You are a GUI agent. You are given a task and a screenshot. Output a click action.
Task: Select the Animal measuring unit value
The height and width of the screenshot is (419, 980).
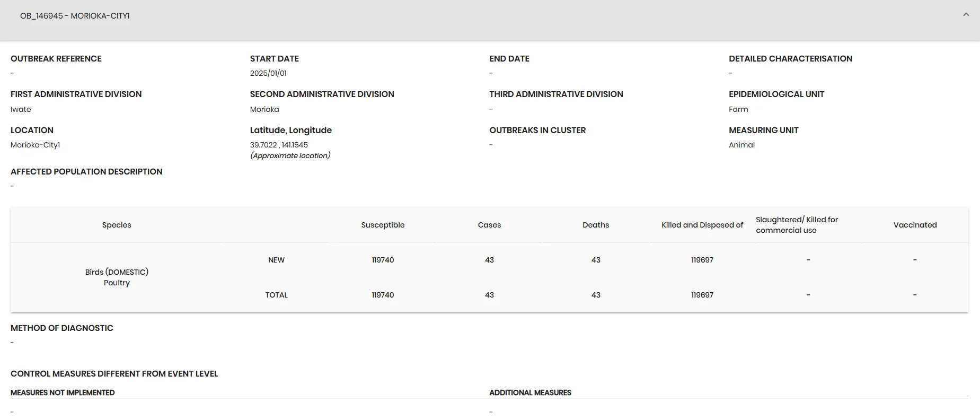point(741,145)
